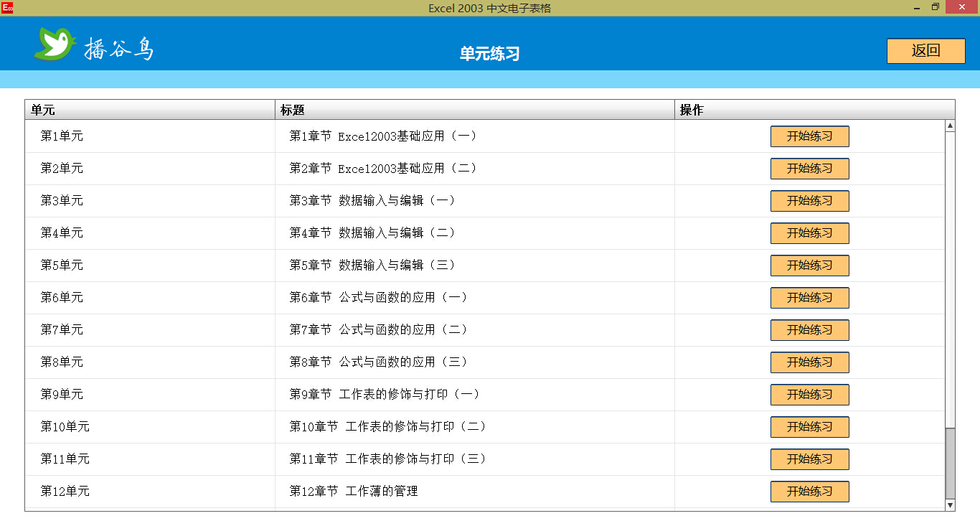This screenshot has height=521, width=980.
Task: Click the 单元 column header
Action: pos(150,110)
